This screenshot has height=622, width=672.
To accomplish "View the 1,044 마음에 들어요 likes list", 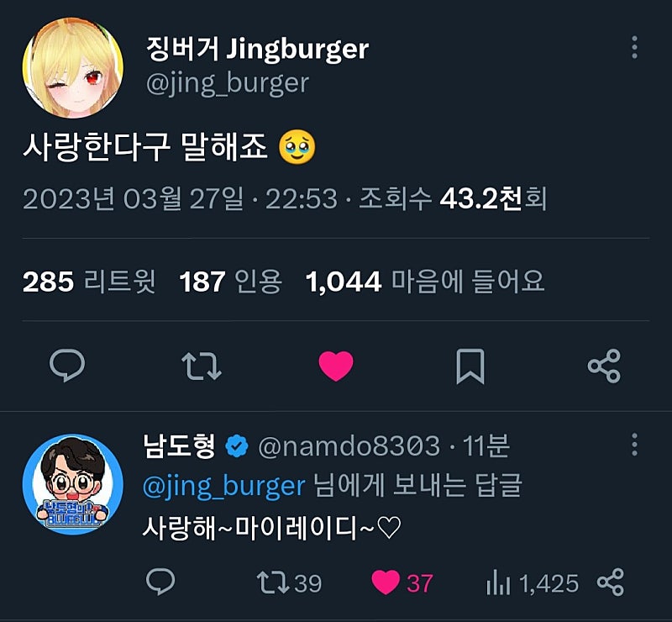I will tap(425, 282).
